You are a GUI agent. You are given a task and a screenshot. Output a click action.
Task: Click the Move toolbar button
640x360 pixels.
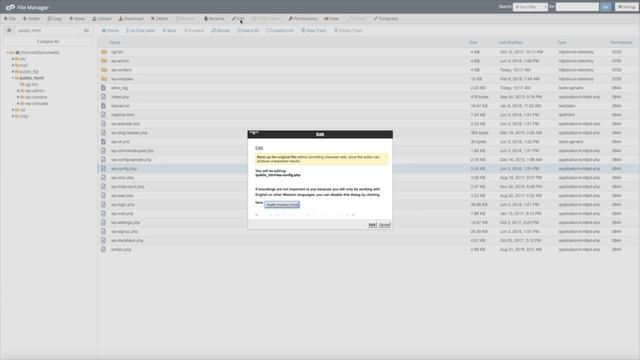[77, 19]
